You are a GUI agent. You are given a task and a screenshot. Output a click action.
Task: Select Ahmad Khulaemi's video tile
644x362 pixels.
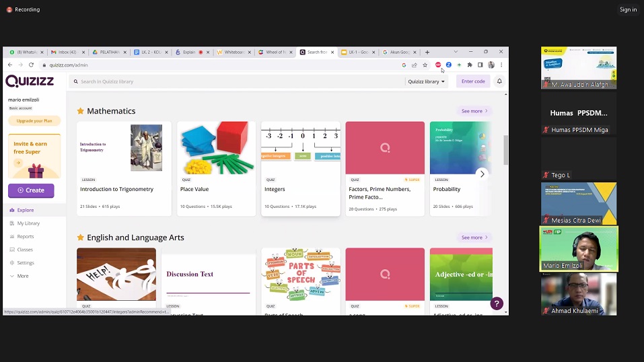tap(579, 294)
